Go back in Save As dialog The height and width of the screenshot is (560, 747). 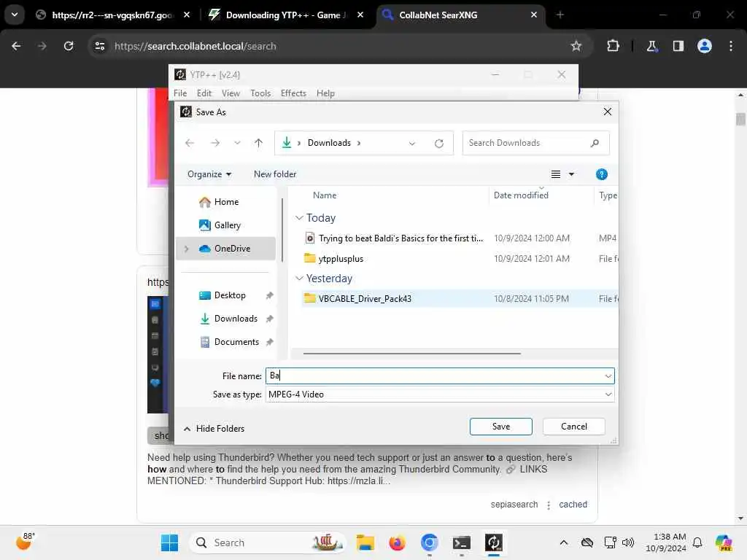point(190,143)
